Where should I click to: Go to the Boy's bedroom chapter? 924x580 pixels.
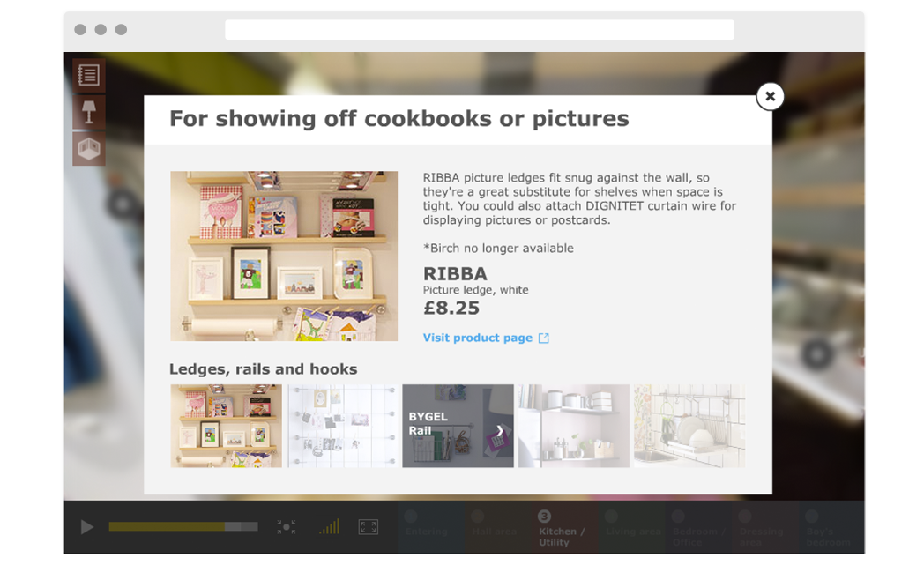(831, 527)
